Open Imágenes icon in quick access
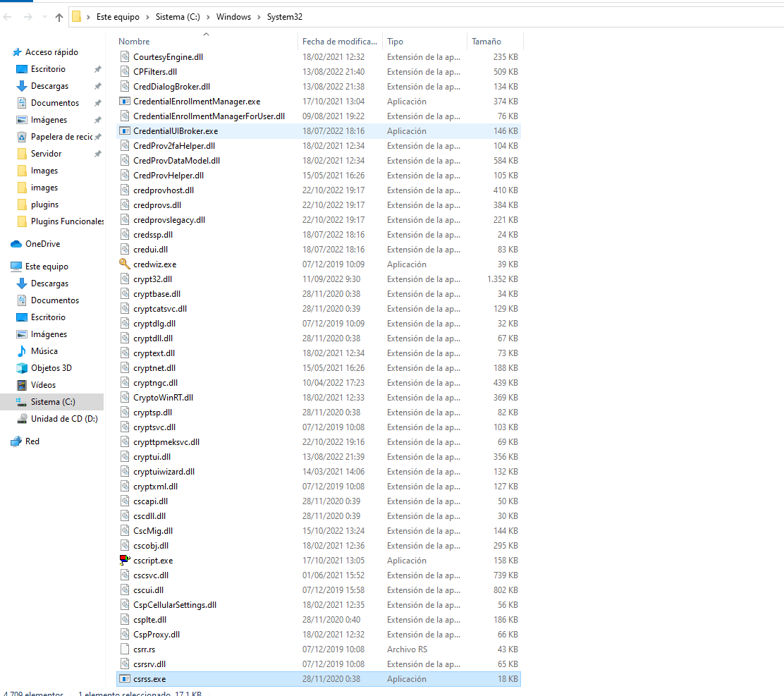 pos(21,120)
